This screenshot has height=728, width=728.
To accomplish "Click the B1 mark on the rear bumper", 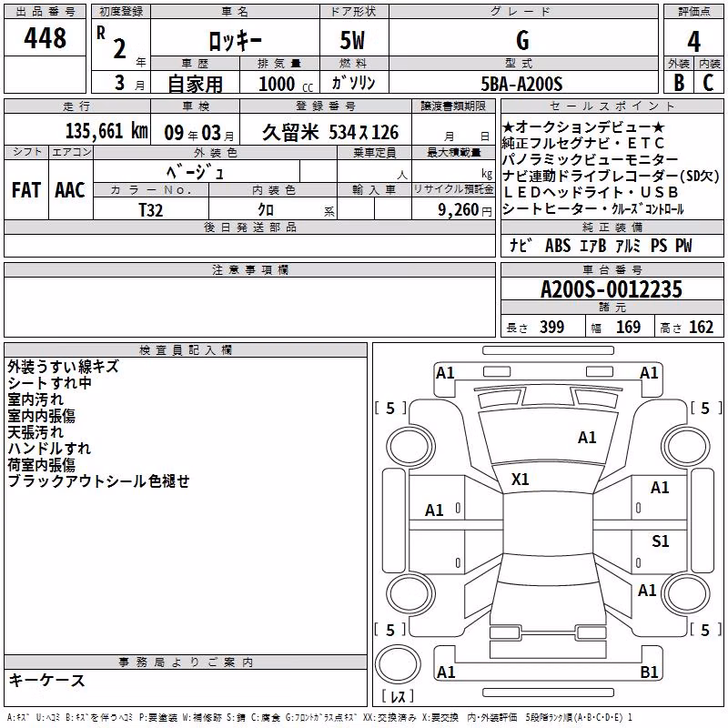I will (649, 672).
